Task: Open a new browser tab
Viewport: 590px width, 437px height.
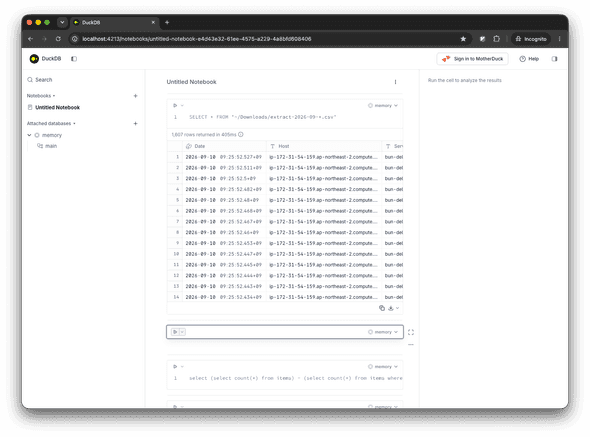Action: coord(167,23)
